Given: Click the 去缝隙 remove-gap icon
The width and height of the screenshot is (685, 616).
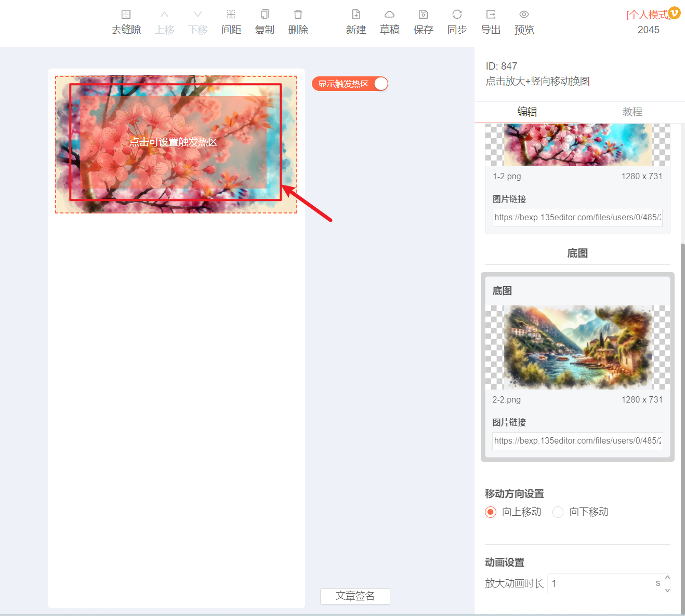Looking at the screenshot, I should coord(126,15).
